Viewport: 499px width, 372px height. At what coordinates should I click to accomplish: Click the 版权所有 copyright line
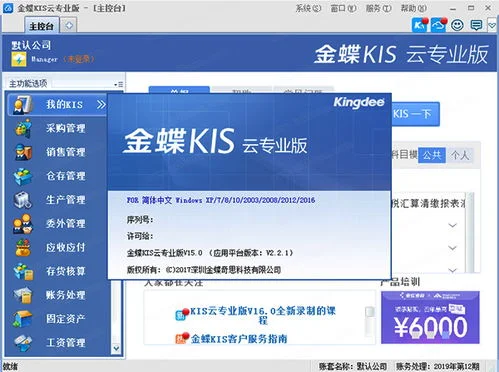pos(204,270)
